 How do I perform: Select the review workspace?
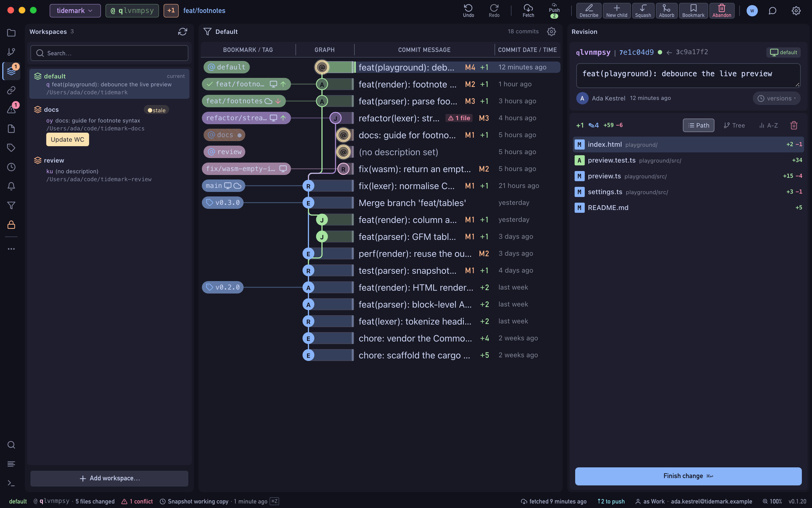109,170
